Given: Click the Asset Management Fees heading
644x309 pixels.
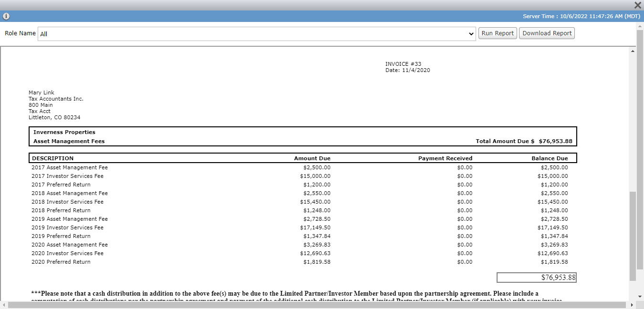Looking at the screenshot, I should coord(69,141).
